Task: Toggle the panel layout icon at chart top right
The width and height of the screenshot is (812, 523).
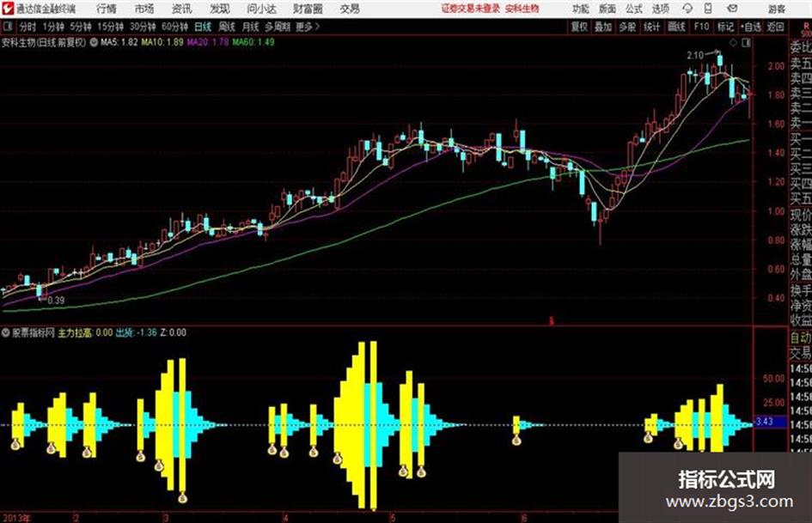Action: pyautogui.click(x=746, y=43)
